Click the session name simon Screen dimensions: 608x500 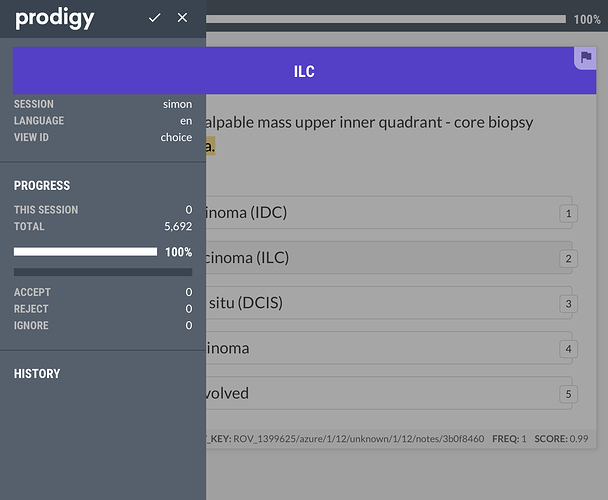(x=177, y=104)
